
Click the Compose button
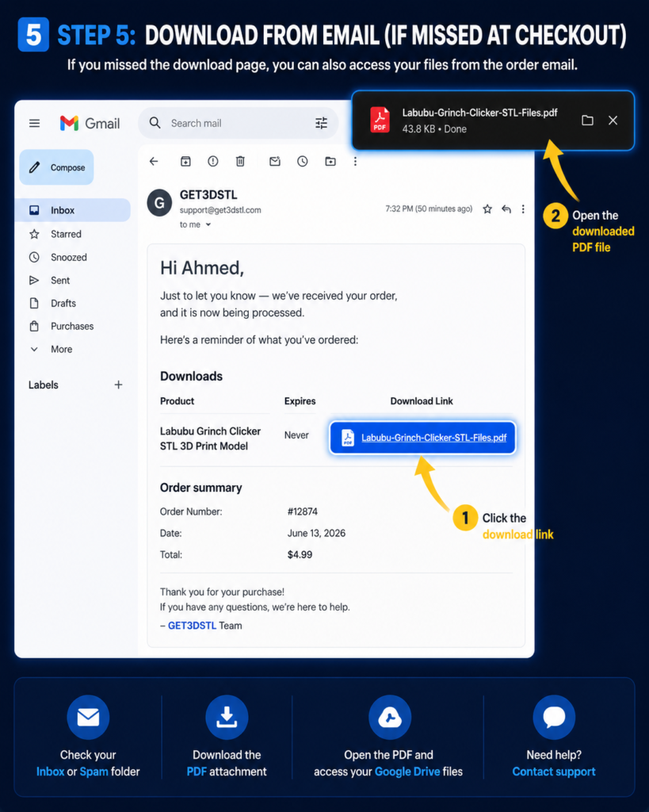56,167
